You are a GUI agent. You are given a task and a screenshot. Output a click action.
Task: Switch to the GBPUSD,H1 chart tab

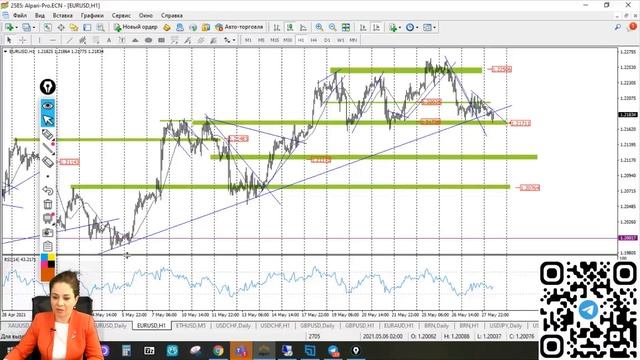pyautogui.click(x=359, y=326)
